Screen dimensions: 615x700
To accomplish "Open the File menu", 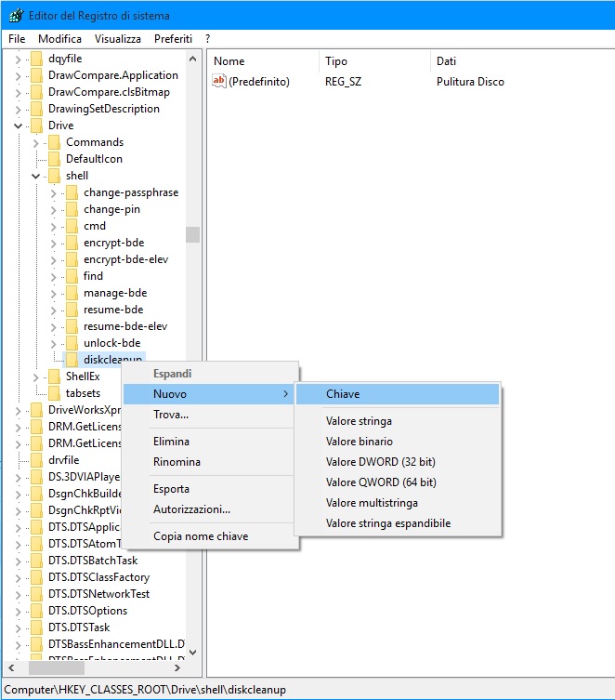I will 17,39.
